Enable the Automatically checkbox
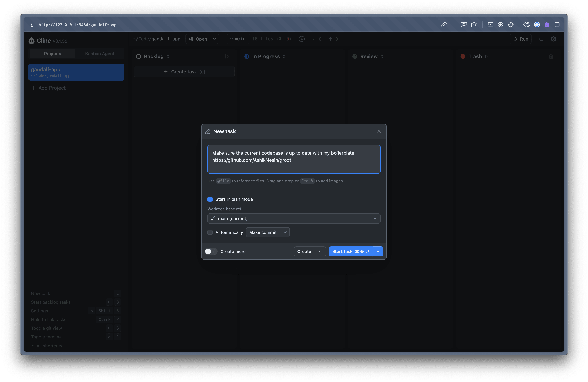588x382 pixels. 210,232
